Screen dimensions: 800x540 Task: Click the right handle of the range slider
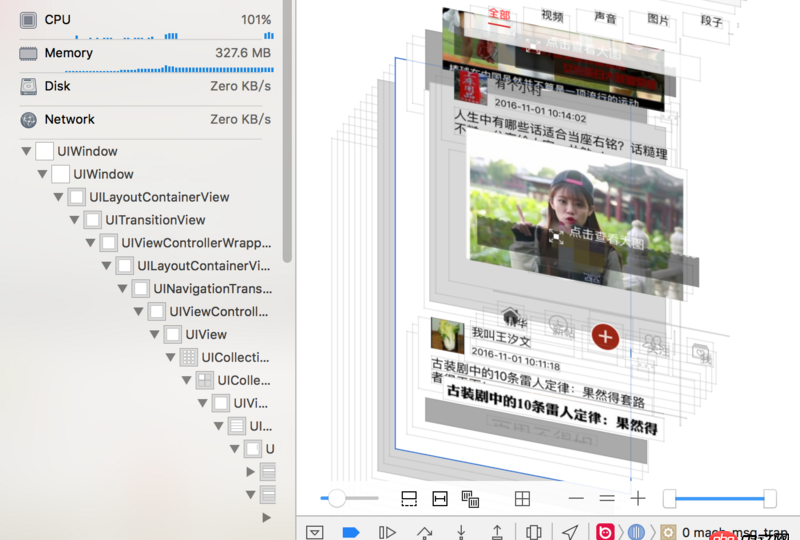coord(770,498)
